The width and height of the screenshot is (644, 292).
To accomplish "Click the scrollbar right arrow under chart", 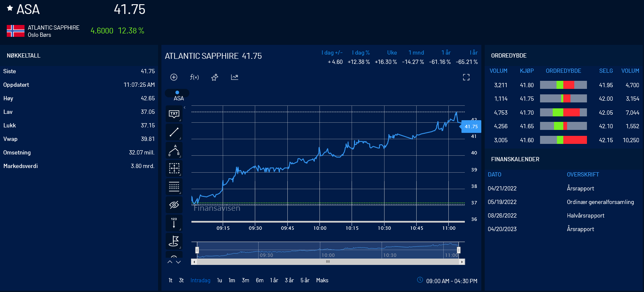I will pos(463,262).
